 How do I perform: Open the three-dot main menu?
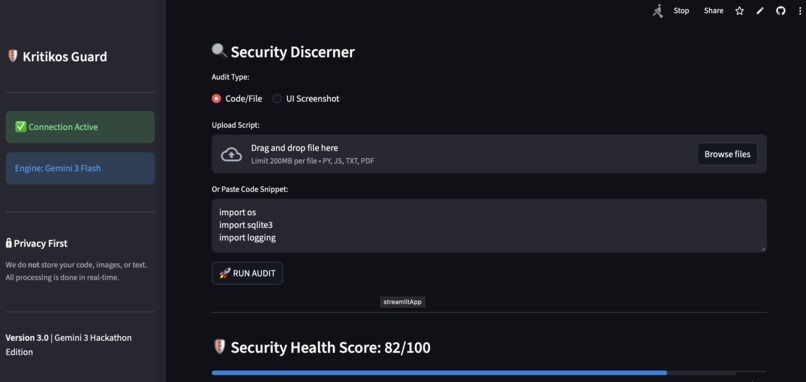[x=800, y=11]
